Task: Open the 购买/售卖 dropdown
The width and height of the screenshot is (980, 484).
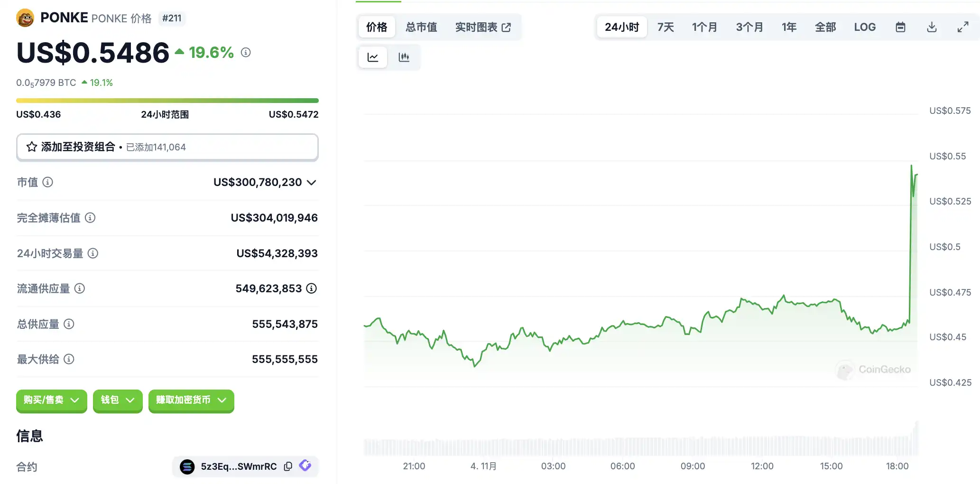Action: pos(51,400)
